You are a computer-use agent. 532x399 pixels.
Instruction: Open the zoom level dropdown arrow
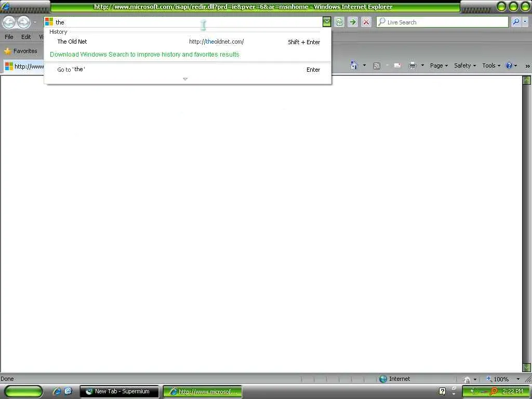point(518,379)
